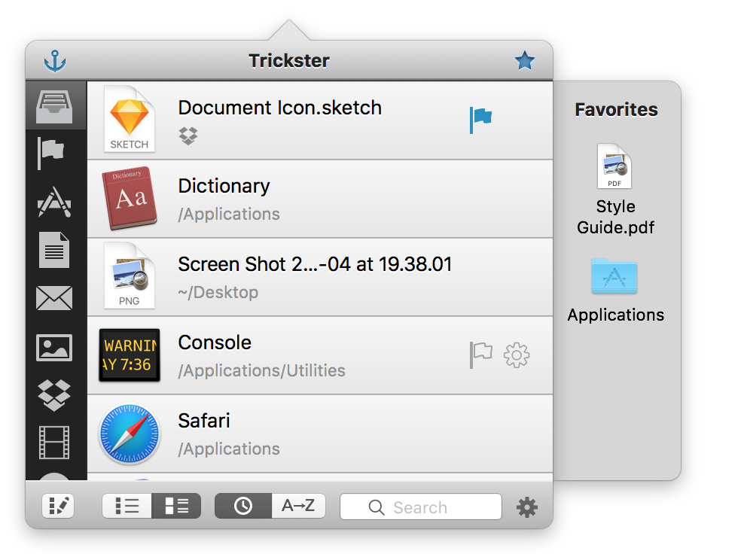
Task: Sort alphabetically with A→Z button
Action: point(298,506)
